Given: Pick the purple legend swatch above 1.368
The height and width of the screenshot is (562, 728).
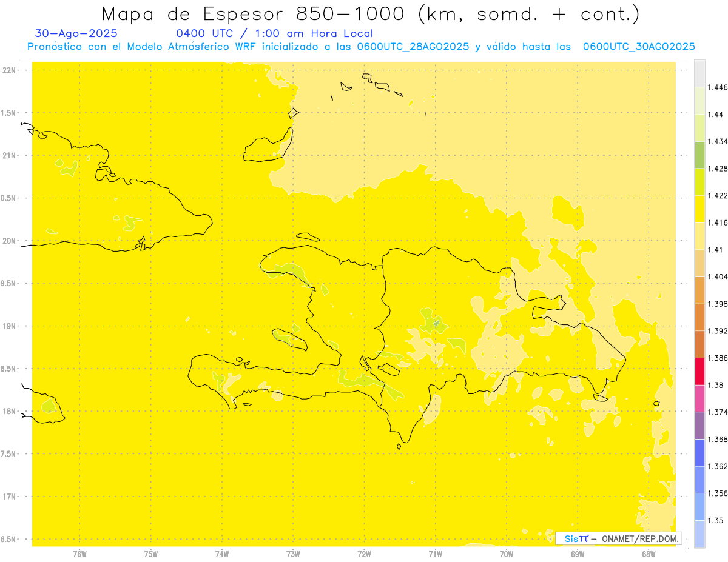Looking at the screenshot, I should tap(699, 426).
